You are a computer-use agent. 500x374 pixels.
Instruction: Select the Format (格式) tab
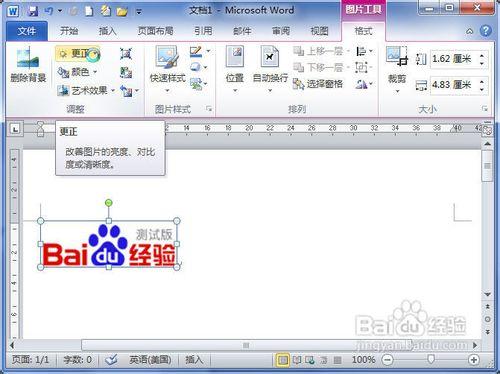click(x=363, y=31)
